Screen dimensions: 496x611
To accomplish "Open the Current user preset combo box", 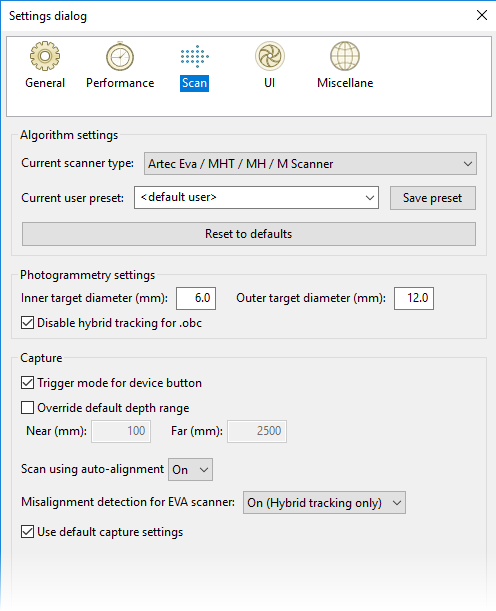I will click(256, 198).
